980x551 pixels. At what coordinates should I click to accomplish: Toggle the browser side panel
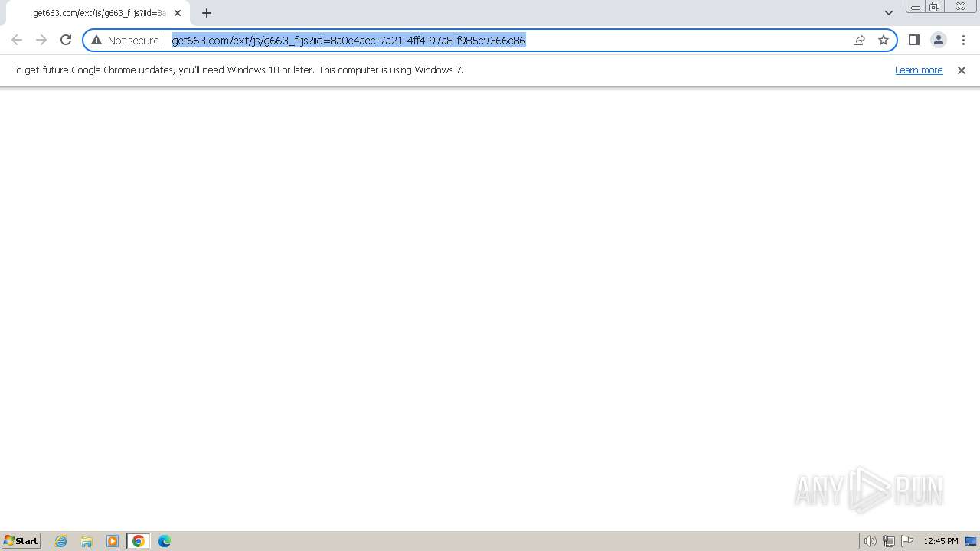913,40
